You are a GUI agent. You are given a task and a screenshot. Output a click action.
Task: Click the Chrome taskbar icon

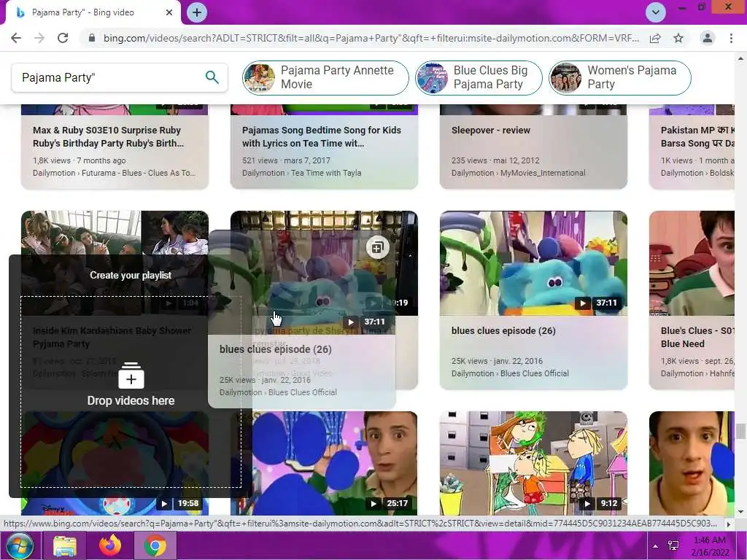tap(155, 545)
